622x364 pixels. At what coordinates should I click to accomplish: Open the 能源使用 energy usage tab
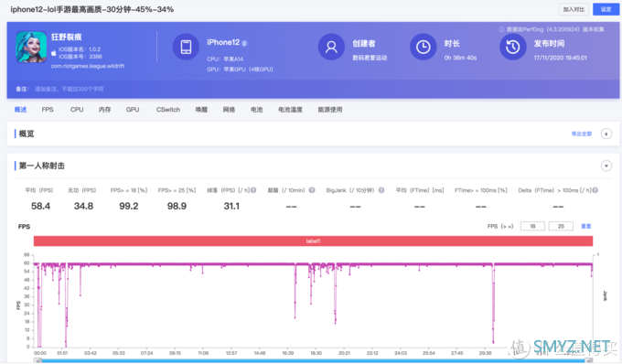330,110
